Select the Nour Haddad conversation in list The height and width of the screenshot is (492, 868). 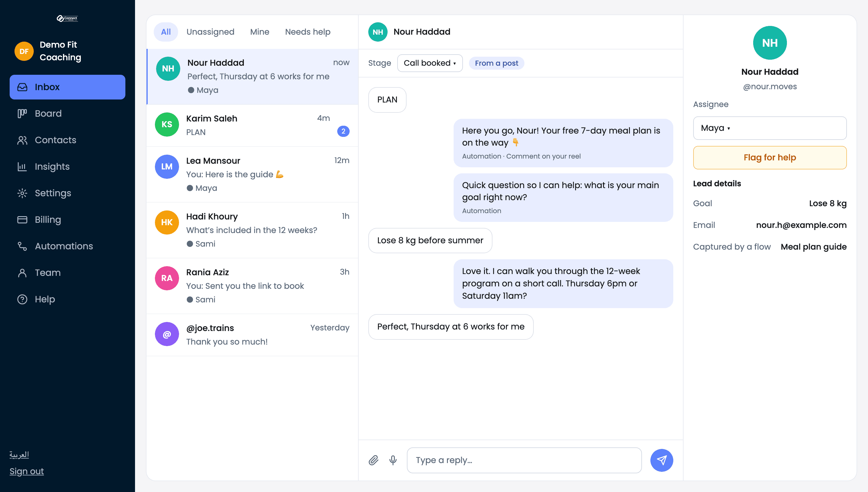(x=252, y=76)
